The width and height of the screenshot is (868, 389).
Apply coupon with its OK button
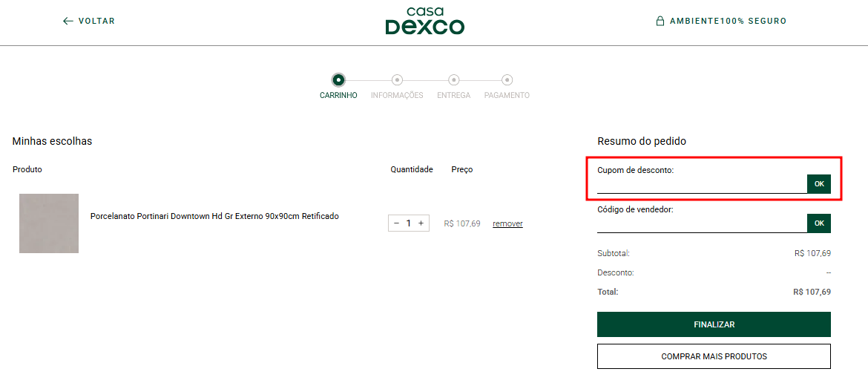click(819, 184)
